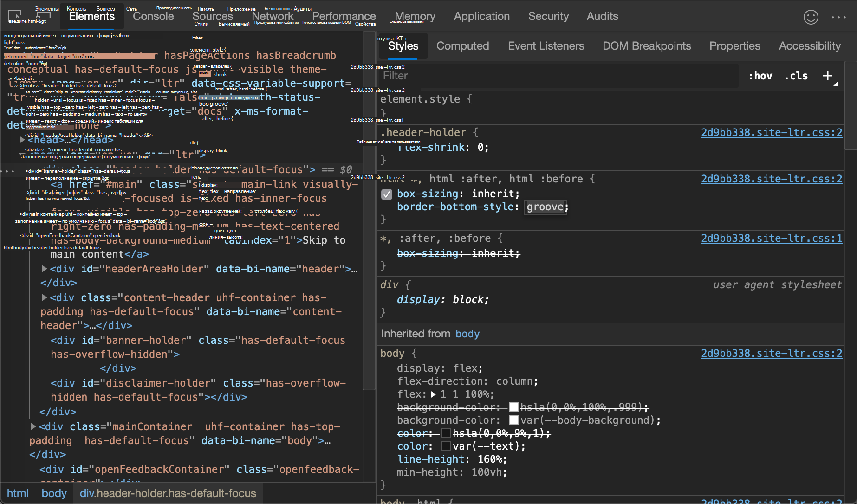Open the .cls element classes editor
Screen dimensions: 857x504
(796, 76)
